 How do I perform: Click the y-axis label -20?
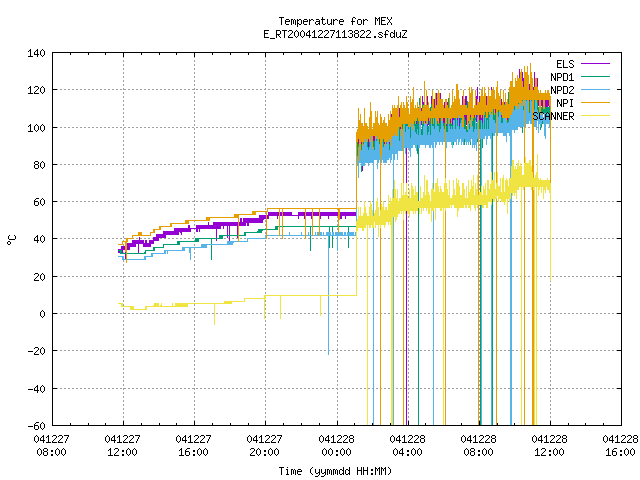coord(36,351)
